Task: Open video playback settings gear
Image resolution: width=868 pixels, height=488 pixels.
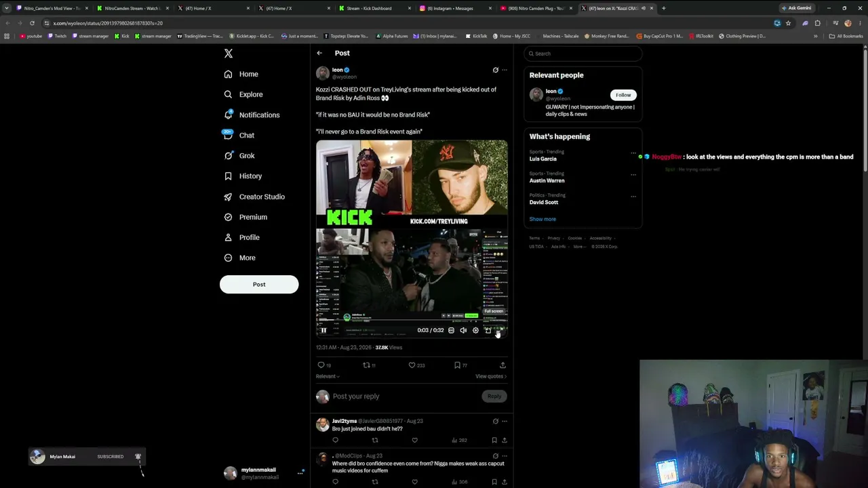Action: click(x=475, y=330)
